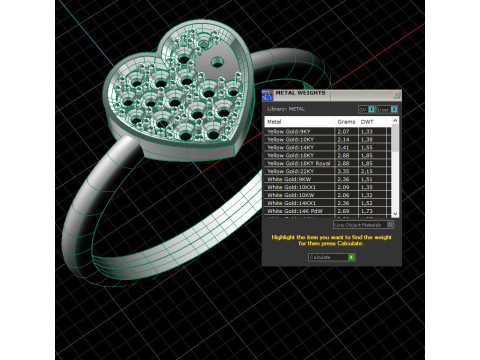This screenshot has height=360, width=480.
Task: Click the Metal Weights scale icon
Action: click(x=267, y=95)
